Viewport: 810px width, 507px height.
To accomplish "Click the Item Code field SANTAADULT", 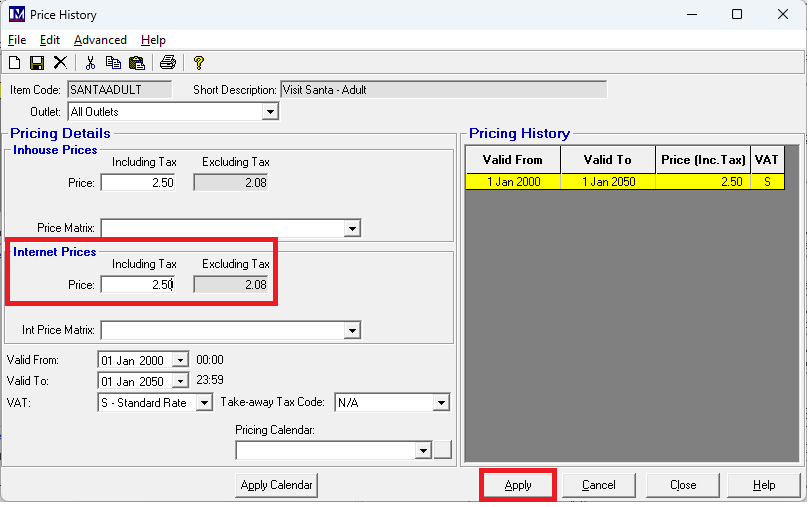I will tap(119, 89).
